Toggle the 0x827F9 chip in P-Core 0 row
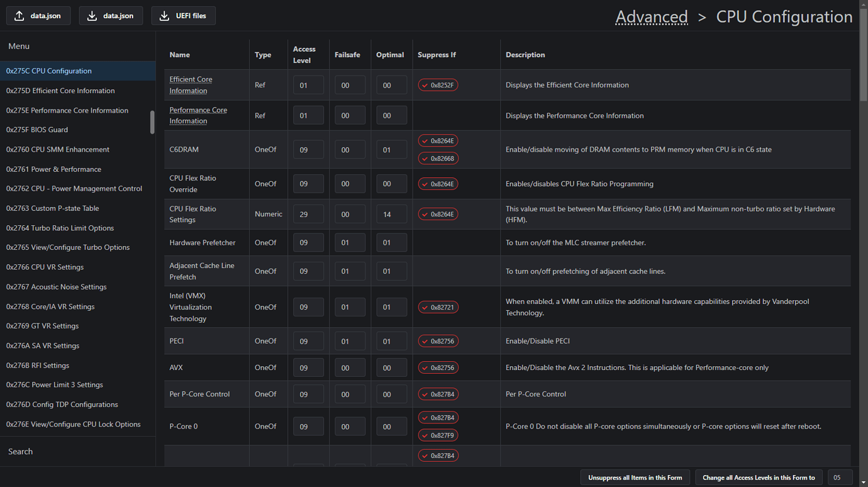The image size is (868, 487). (x=438, y=435)
